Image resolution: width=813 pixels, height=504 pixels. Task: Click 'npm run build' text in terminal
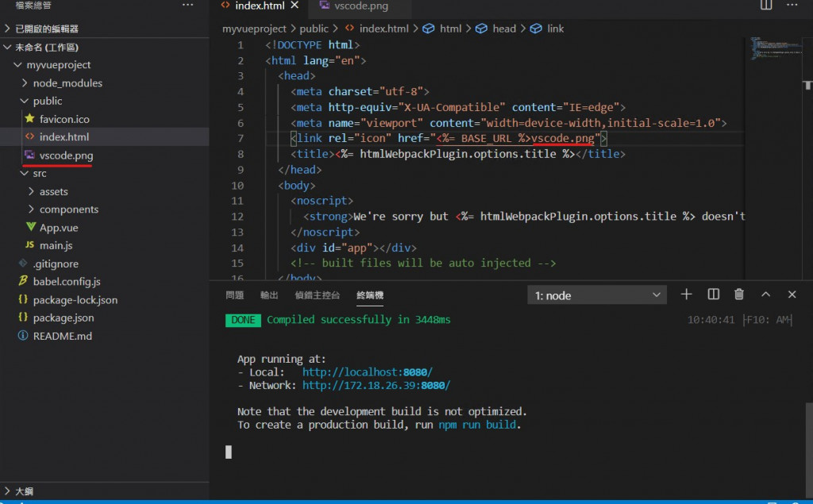pyautogui.click(x=477, y=425)
